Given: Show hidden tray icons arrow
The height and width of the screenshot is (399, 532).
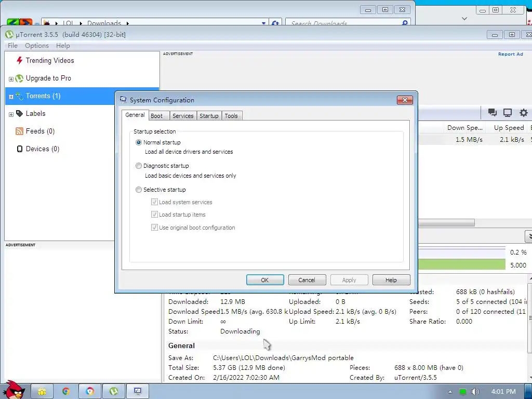Looking at the screenshot, I should click(450, 392).
